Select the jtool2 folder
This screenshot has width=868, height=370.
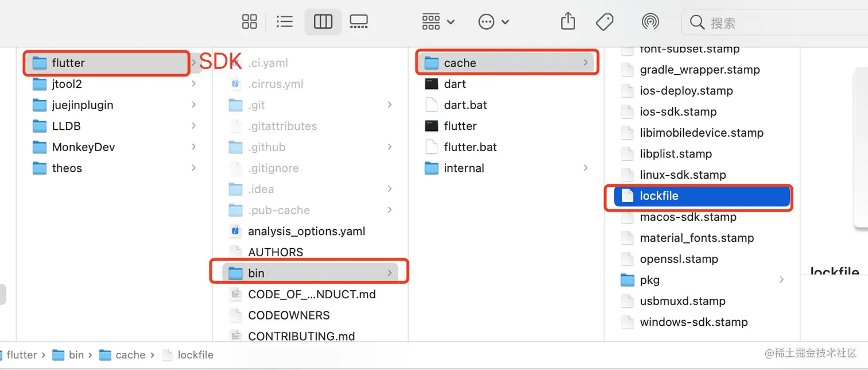coord(114,84)
